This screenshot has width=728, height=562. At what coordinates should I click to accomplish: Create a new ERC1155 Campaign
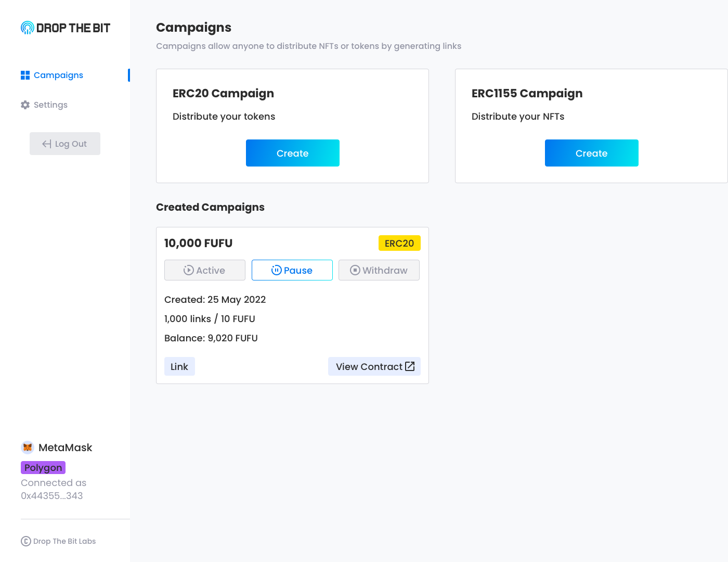(592, 153)
